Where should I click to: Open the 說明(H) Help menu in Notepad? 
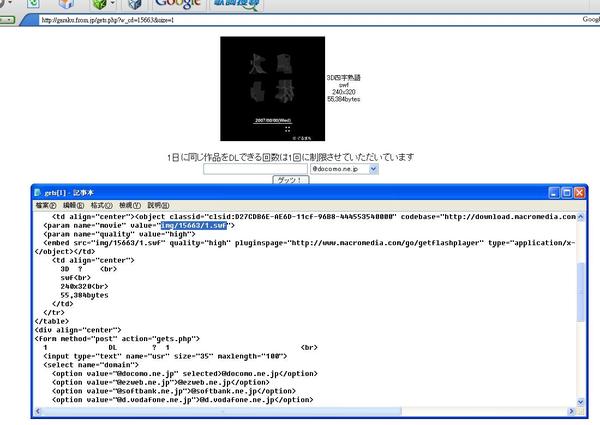click(x=158, y=205)
